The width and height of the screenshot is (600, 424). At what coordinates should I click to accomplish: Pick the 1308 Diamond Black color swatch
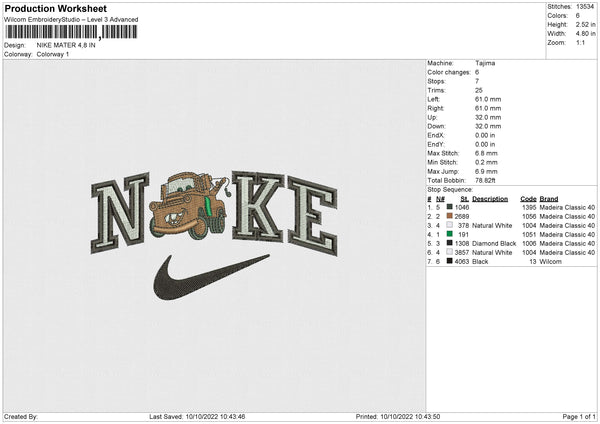[x=448, y=242]
